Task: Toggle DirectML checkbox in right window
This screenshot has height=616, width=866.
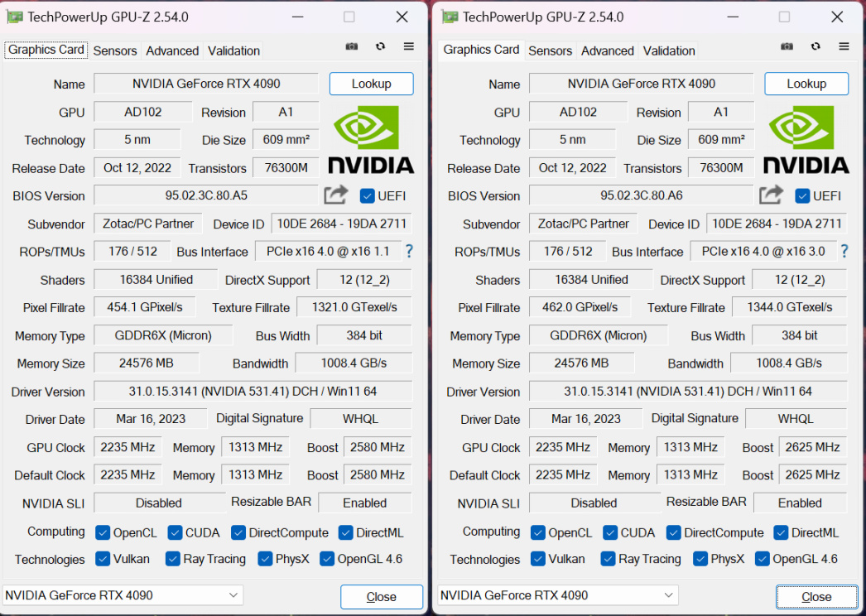Action: [x=781, y=532]
